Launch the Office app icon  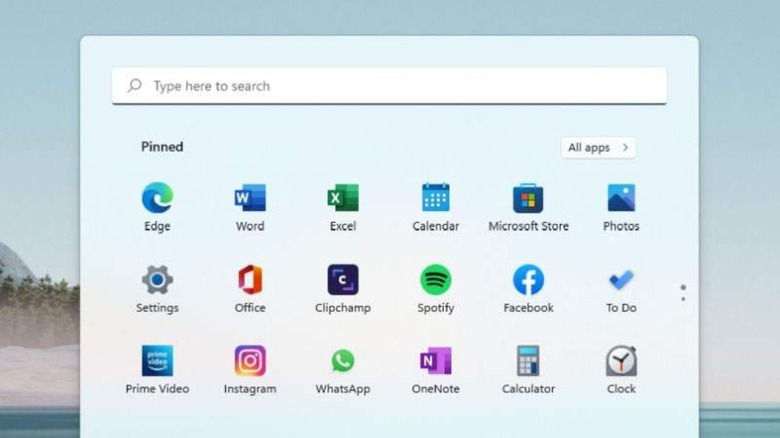pos(250,280)
